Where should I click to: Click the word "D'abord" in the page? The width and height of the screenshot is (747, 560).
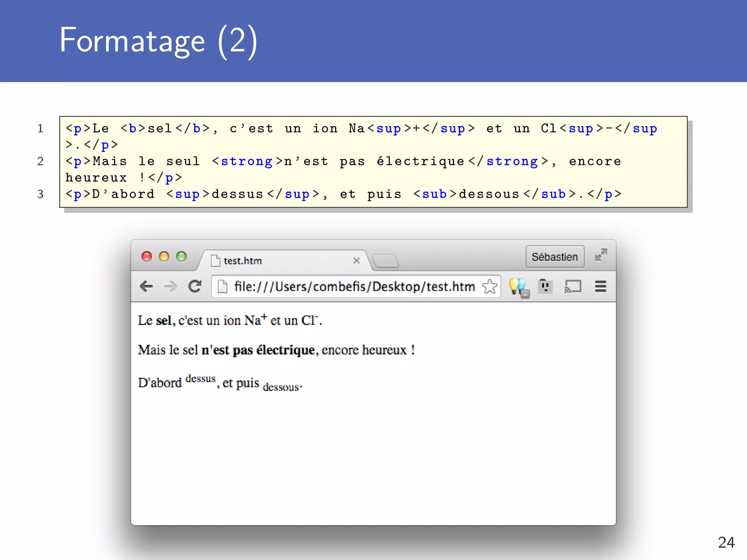tap(160, 383)
